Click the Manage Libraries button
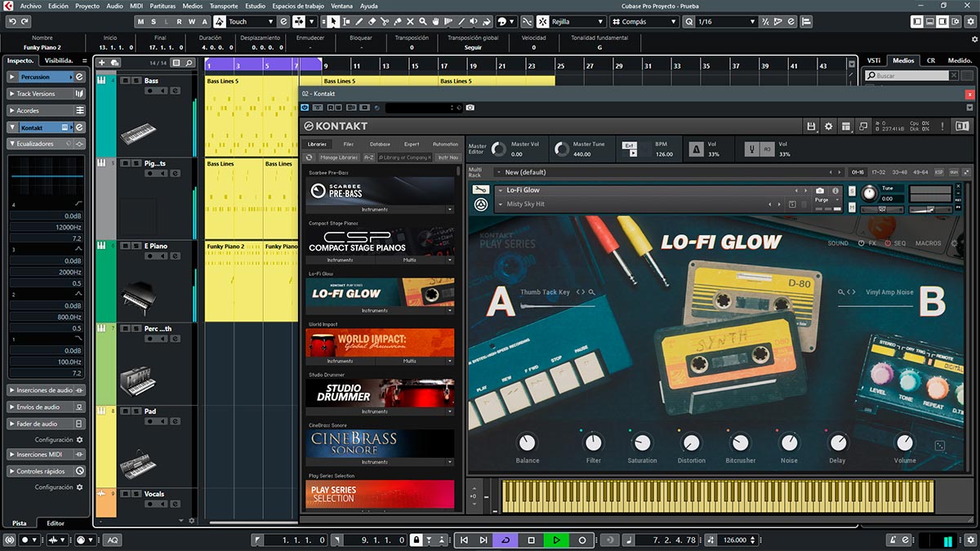Screen dimensions: 980x551 point(339,157)
